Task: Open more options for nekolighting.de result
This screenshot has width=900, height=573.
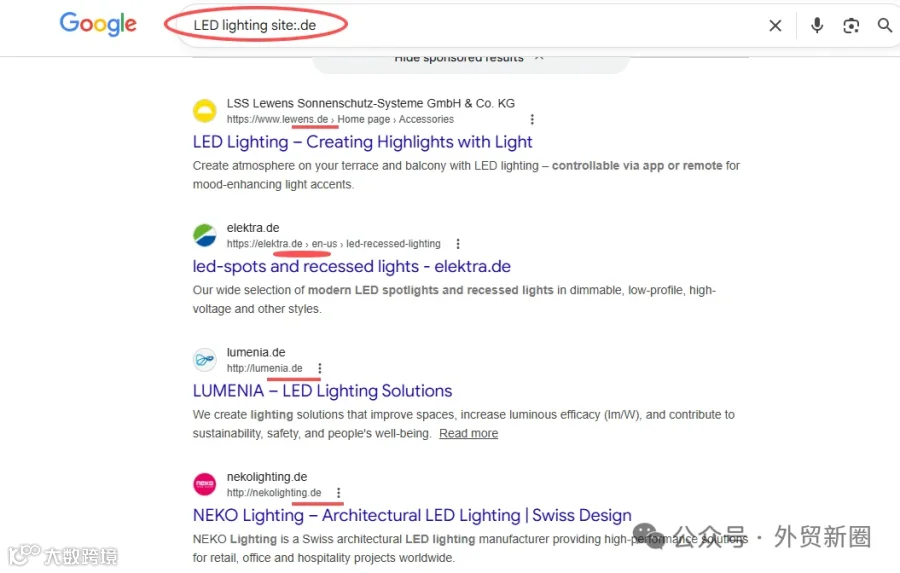Action: click(339, 493)
